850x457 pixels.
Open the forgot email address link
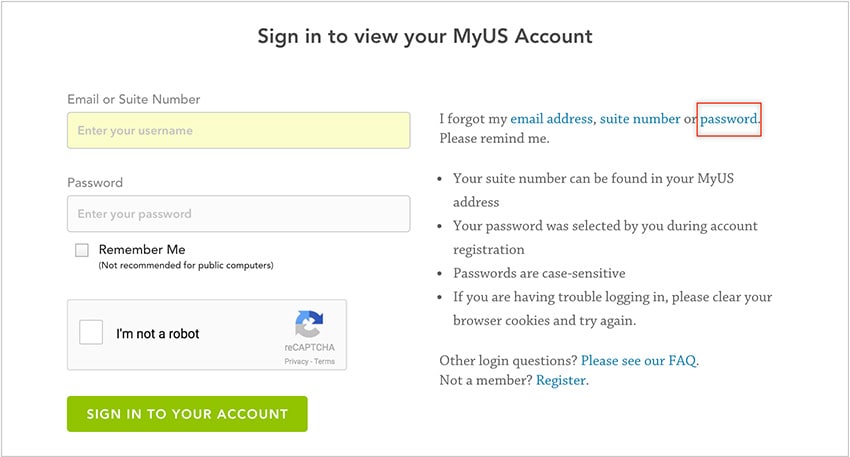(551, 119)
